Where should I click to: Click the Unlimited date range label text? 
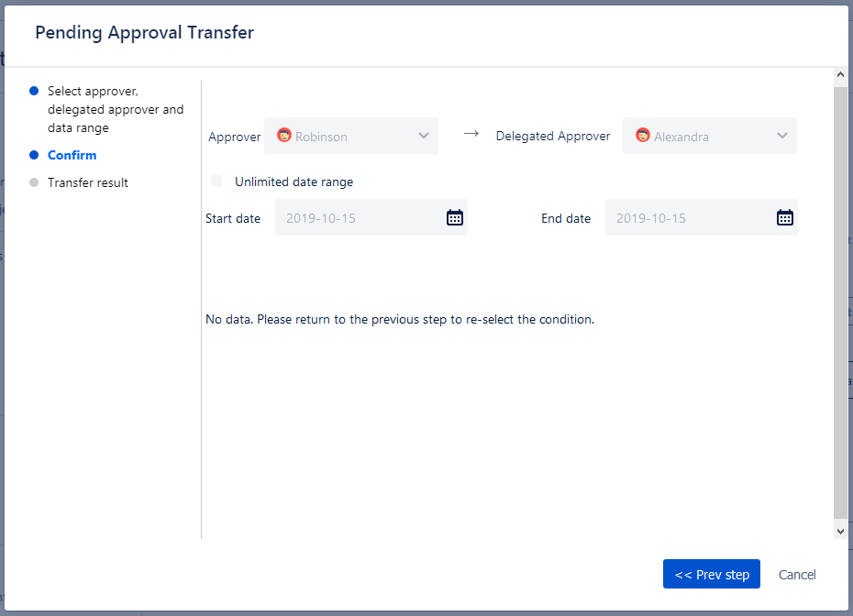coord(294,181)
